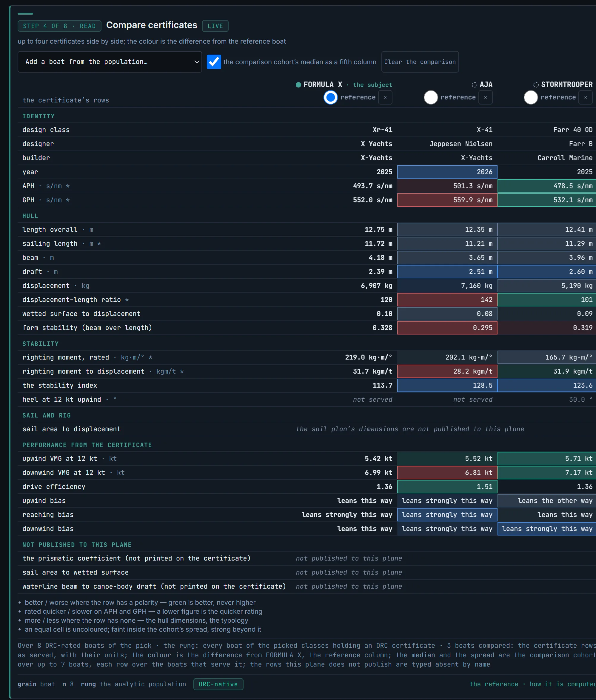Image resolution: width=596 pixels, height=700 pixels.
Task: Click AJA's designer 'Jeppesen Nielsen'
Action: pyautogui.click(x=461, y=144)
